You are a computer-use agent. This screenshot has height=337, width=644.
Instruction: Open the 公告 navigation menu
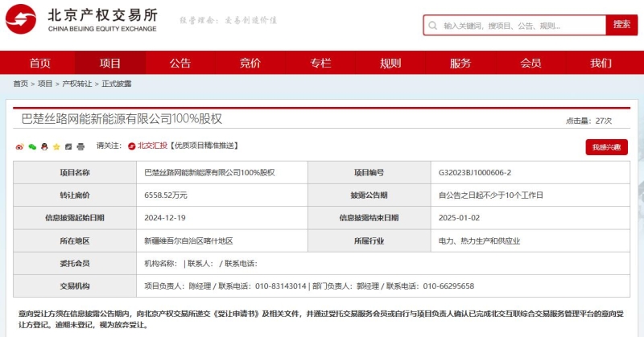tap(180, 63)
